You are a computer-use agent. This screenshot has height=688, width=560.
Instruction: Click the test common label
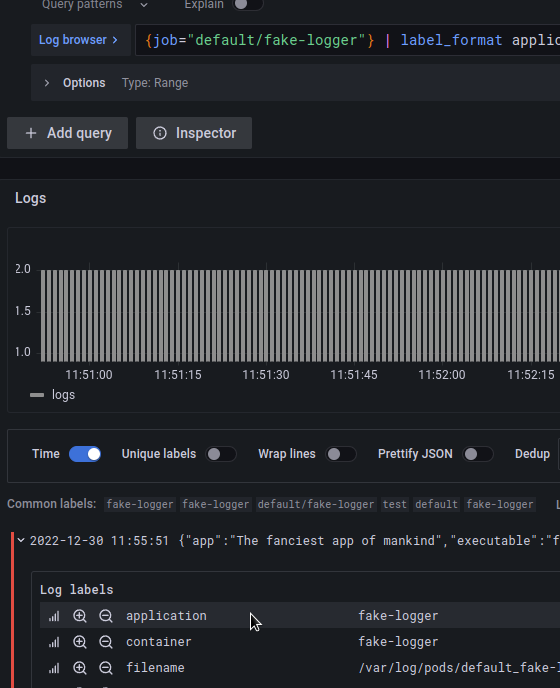pos(395,505)
